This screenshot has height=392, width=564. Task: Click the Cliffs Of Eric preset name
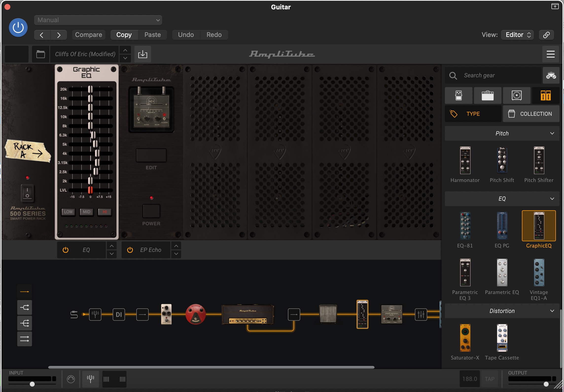(x=85, y=54)
